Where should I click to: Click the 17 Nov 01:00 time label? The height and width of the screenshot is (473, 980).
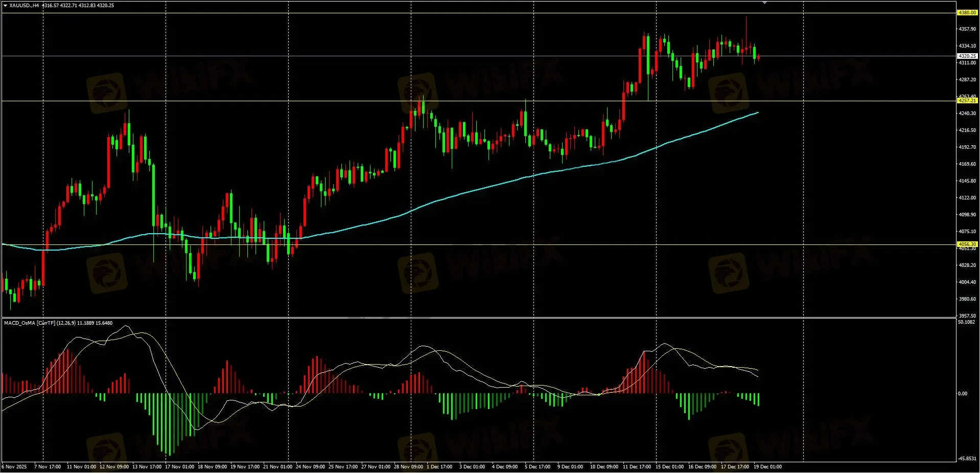tap(179, 467)
